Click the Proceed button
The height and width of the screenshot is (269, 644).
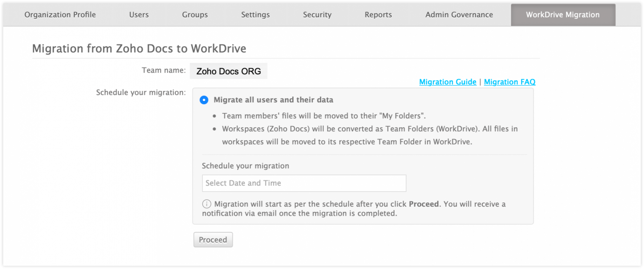(x=213, y=239)
